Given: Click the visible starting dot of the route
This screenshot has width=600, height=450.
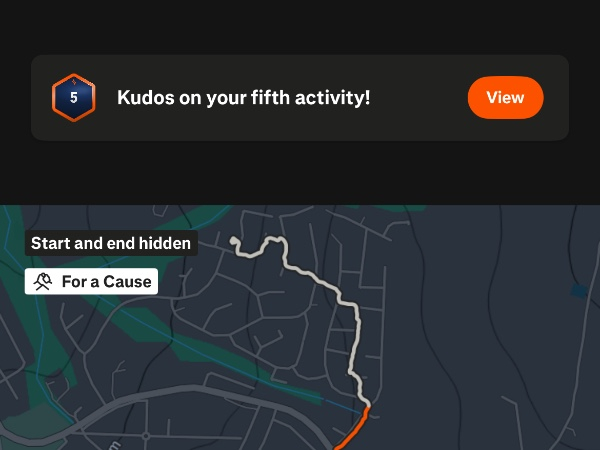Looking at the screenshot, I should (234, 241).
